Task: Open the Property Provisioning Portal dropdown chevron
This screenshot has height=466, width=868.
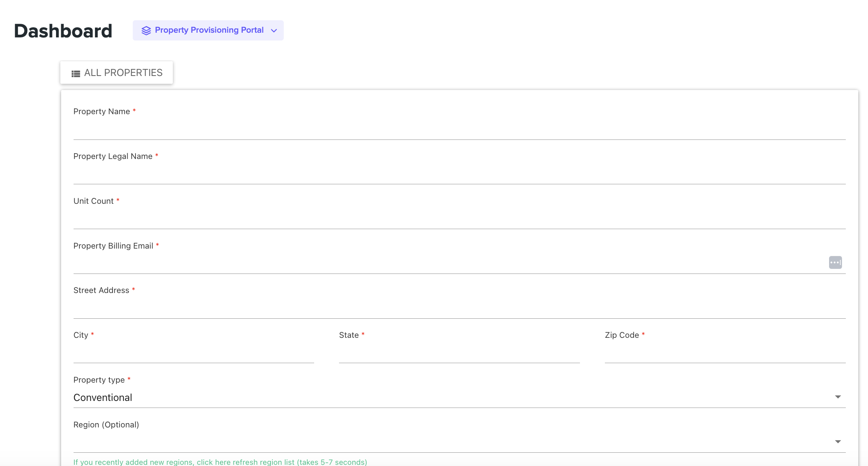Action: click(274, 30)
